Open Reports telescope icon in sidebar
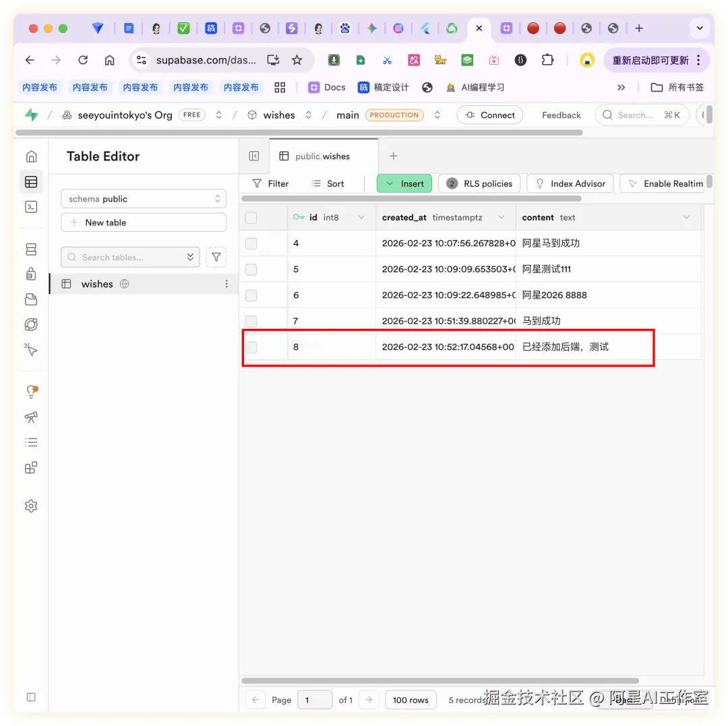Screen dimensions: 728x726 coord(31,417)
